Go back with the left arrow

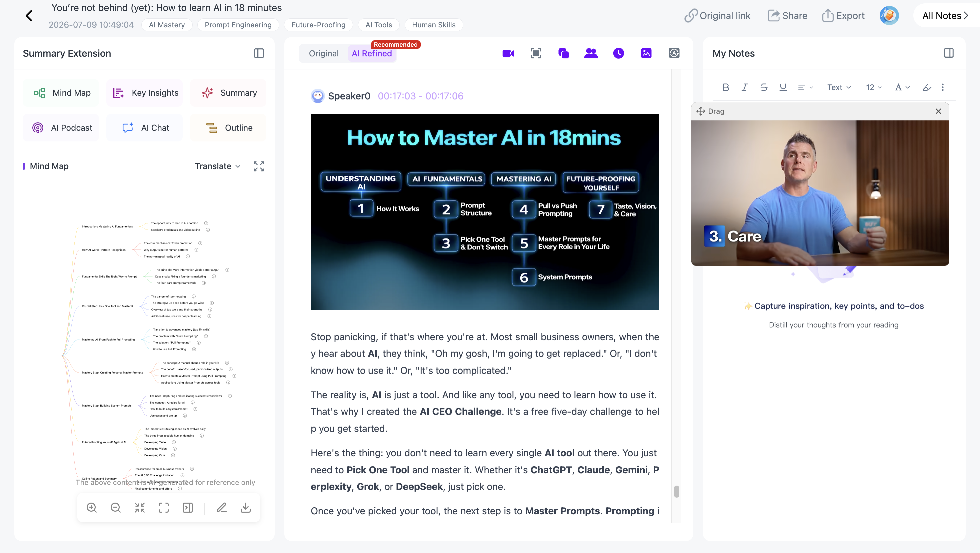[29, 16]
